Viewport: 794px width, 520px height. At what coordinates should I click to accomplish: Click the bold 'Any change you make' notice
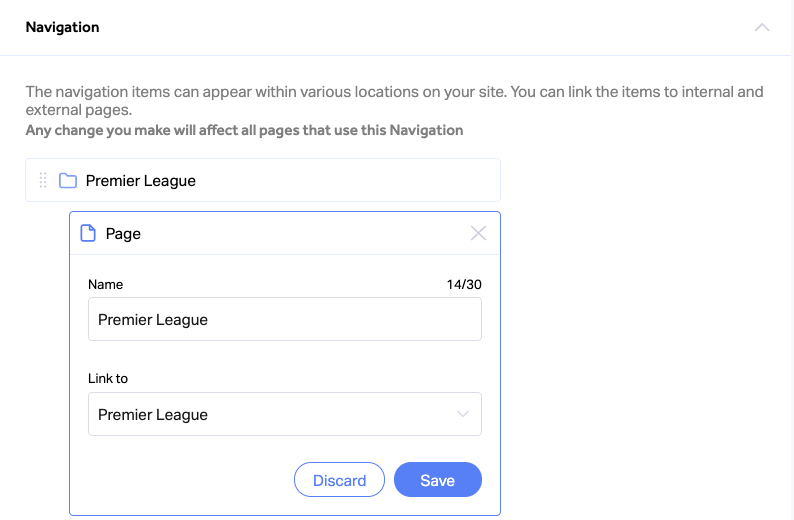point(244,130)
